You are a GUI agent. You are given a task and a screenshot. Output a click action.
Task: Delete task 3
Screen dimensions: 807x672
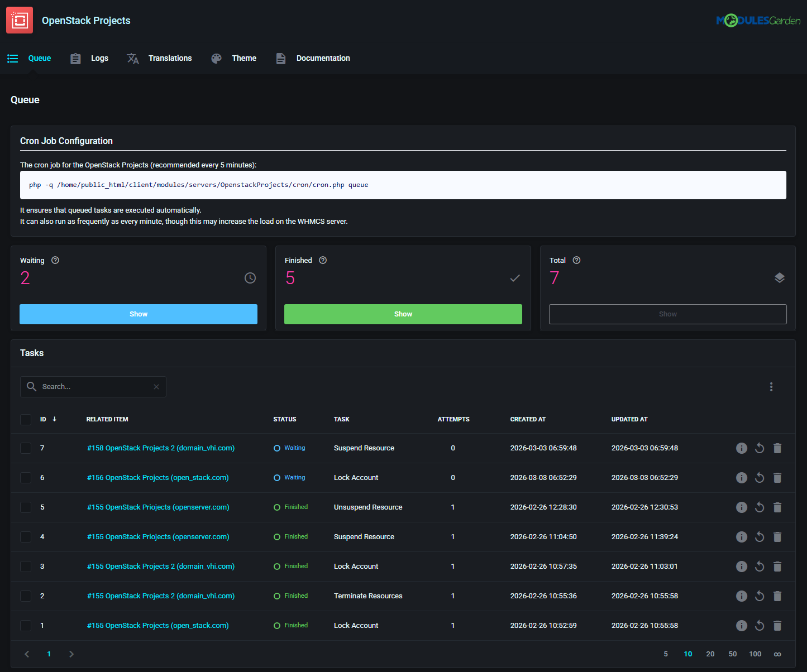point(777,567)
